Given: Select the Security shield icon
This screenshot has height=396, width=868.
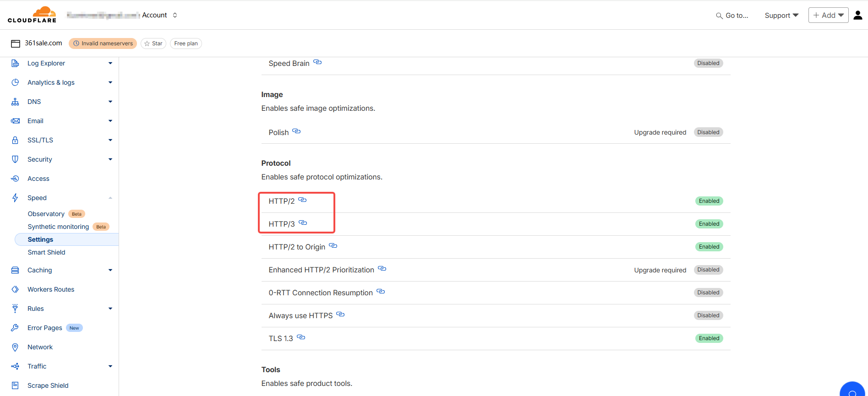Looking at the screenshot, I should (15, 159).
